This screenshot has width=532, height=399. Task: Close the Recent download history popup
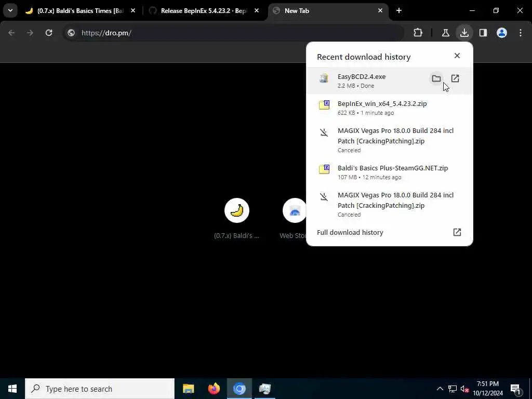[x=457, y=56]
